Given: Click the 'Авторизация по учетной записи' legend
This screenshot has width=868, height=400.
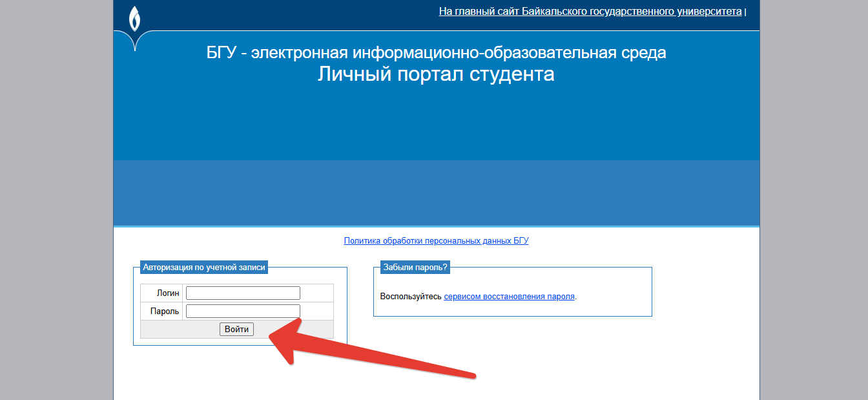Looking at the screenshot, I should pyautogui.click(x=204, y=267).
